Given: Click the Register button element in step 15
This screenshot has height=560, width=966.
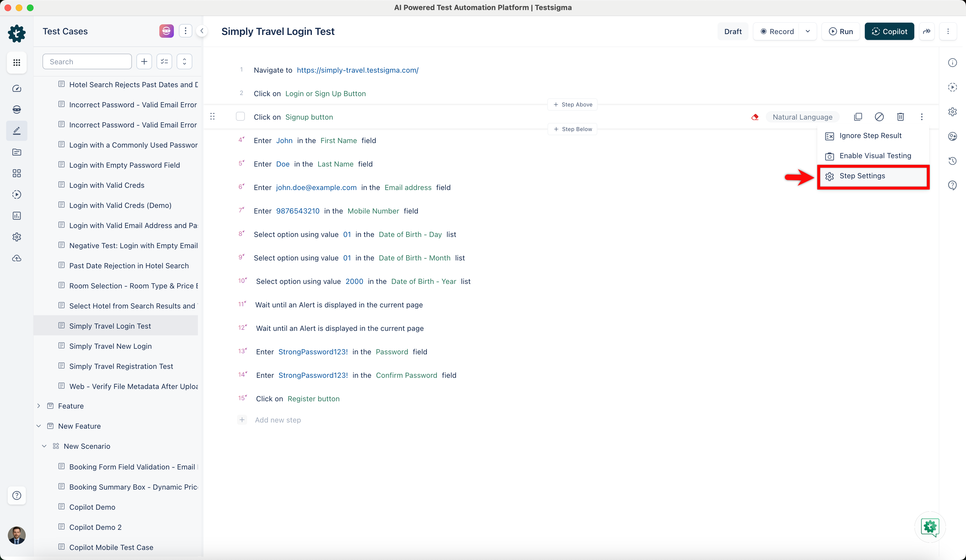Looking at the screenshot, I should coord(313,399).
